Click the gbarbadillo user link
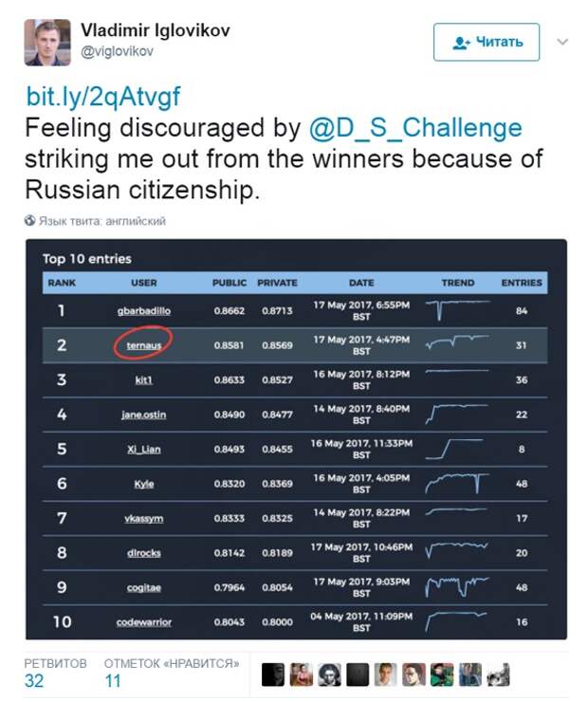 143,311
